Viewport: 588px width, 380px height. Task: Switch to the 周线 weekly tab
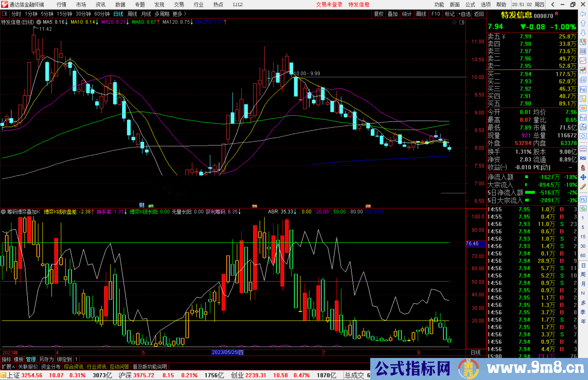pos(132,14)
